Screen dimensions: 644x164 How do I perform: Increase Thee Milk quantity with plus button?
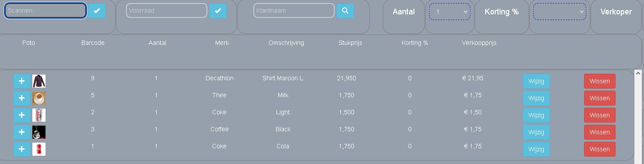[x=22, y=98]
